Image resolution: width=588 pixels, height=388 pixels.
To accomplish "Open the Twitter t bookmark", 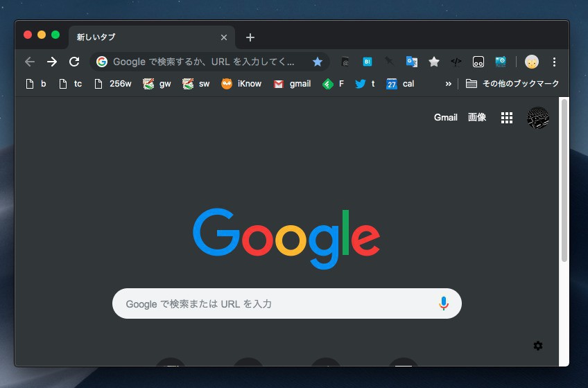I will [x=365, y=84].
